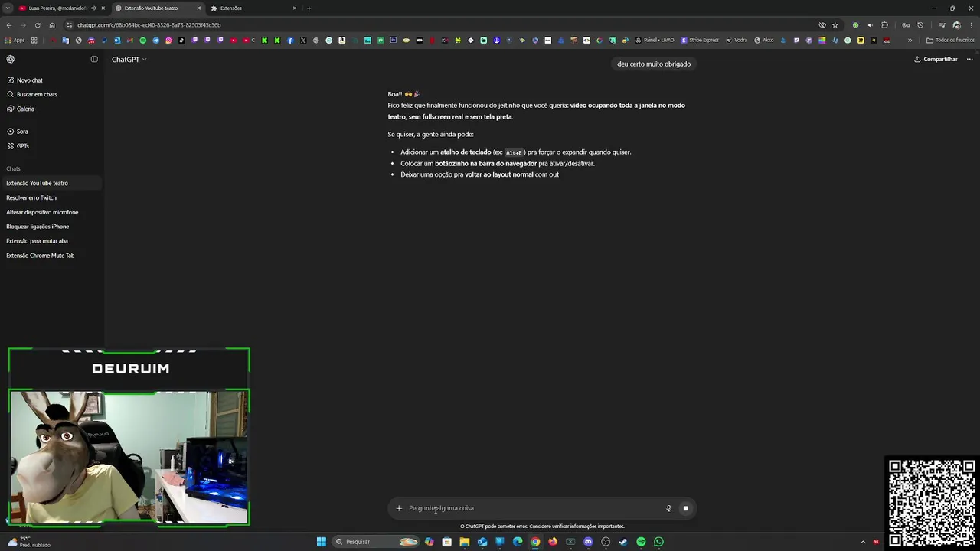Open Steam from the taskbar
The height and width of the screenshot is (551, 980).
(623, 542)
